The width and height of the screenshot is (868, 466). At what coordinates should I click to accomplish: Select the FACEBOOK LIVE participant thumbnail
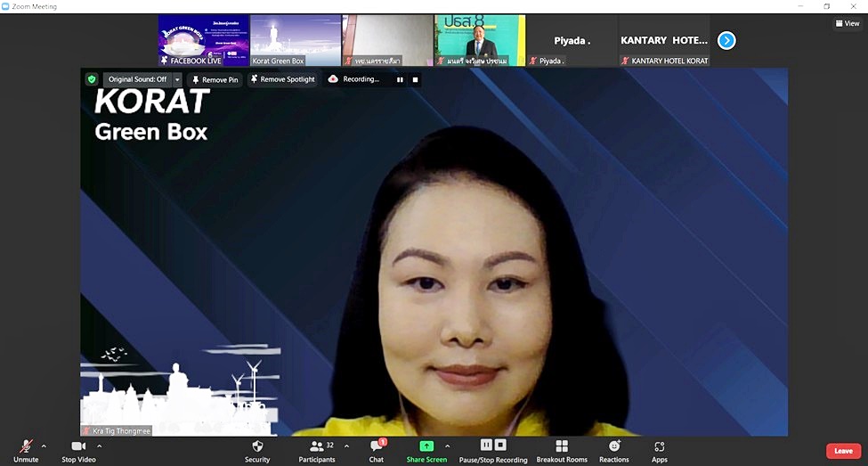tap(204, 40)
